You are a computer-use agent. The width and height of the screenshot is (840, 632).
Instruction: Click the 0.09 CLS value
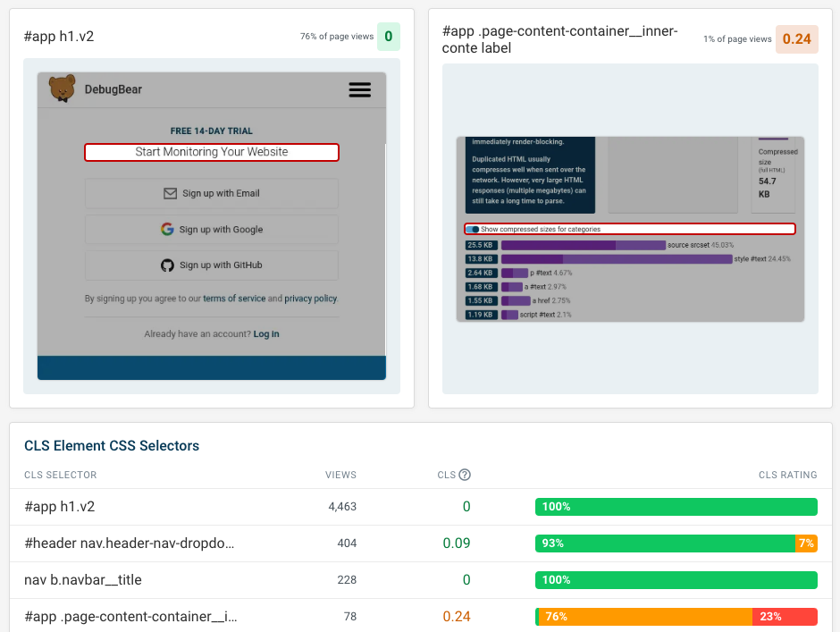pyautogui.click(x=457, y=543)
